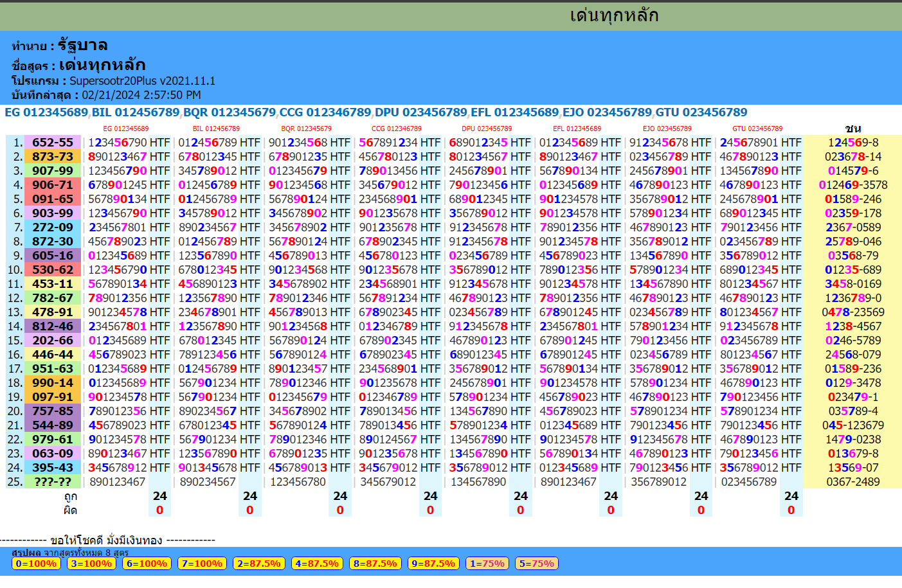Click the 8=87.5% summary badge
The height and width of the screenshot is (588, 902).
point(375,564)
